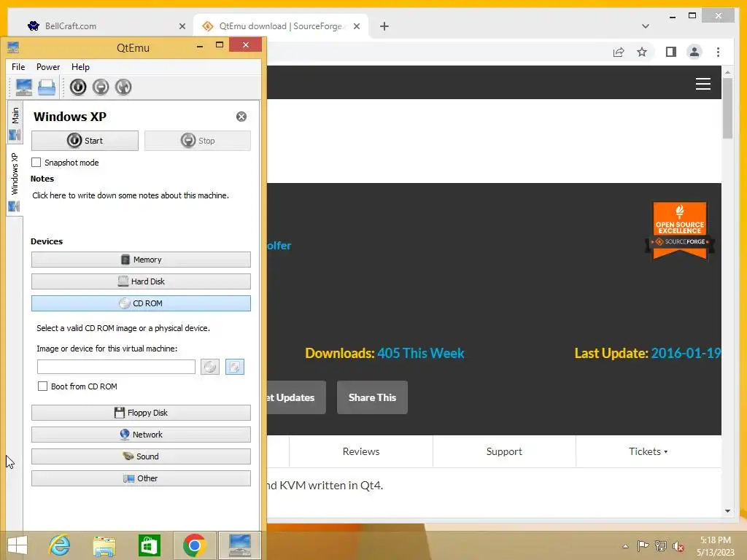Collapse the CD ROM device section
747x560 pixels.
pyautogui.click(x=141, y=303)
